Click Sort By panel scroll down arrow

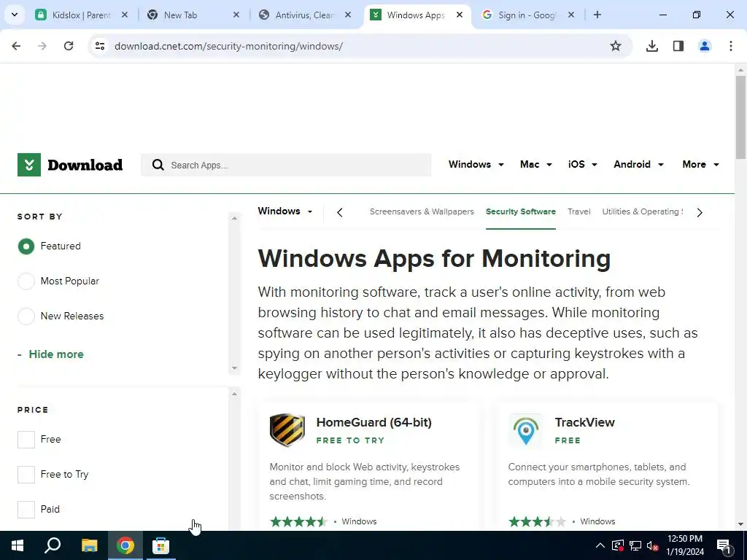pos(234,368)
